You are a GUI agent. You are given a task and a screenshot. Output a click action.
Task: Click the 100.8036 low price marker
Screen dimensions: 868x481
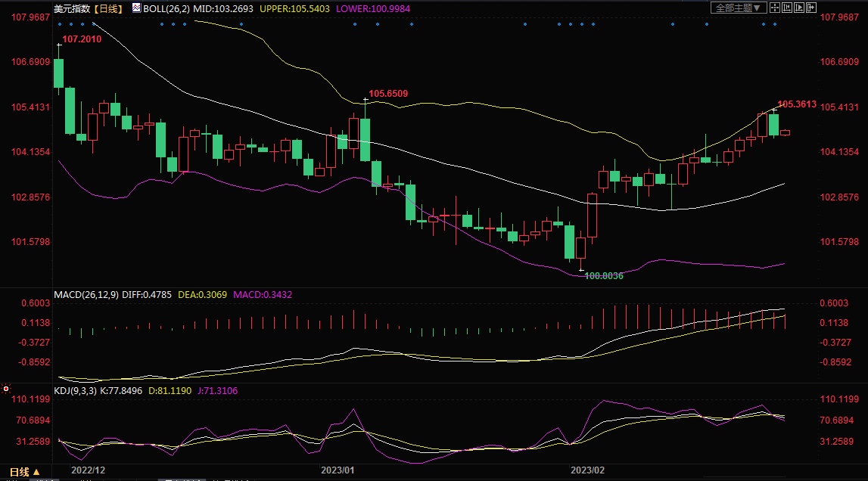click(x=604, y=276)
